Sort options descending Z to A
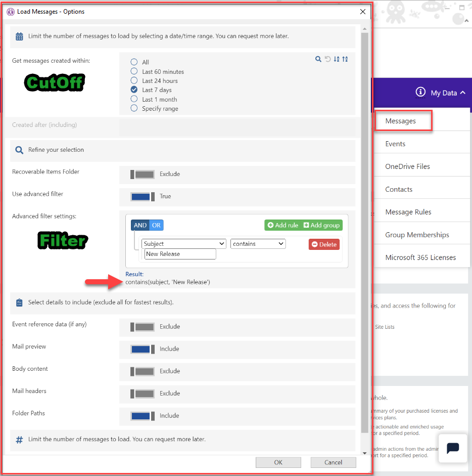472x476 pixels. 345,59
